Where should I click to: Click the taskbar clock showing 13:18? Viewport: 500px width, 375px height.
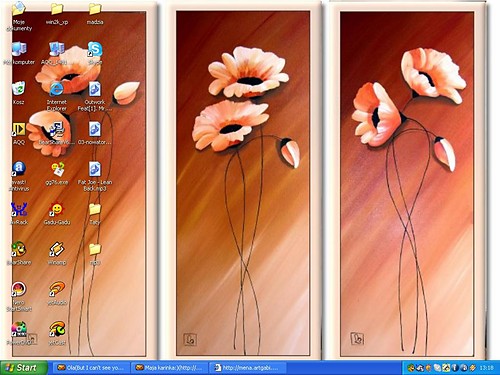486,368
